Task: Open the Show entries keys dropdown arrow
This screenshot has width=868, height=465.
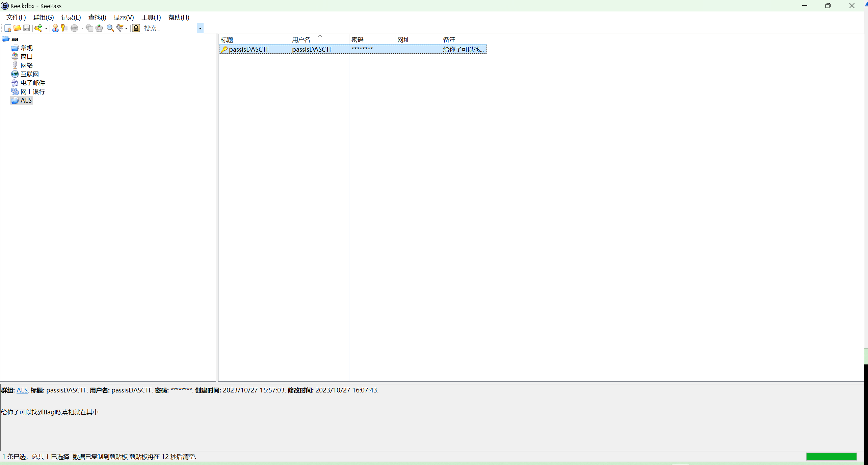Action: (x=126, y=28)
